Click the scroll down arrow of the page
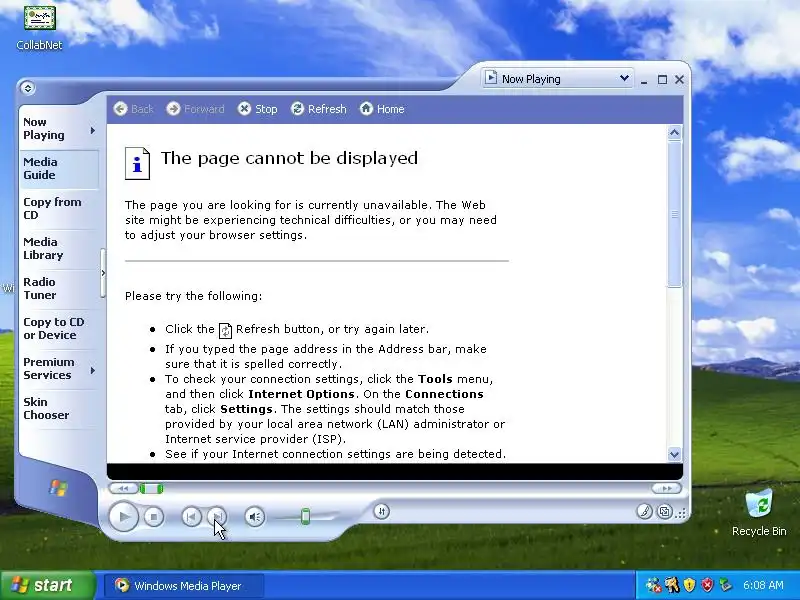800x600 pixels. pyautogui.click(x=674, y=454)
